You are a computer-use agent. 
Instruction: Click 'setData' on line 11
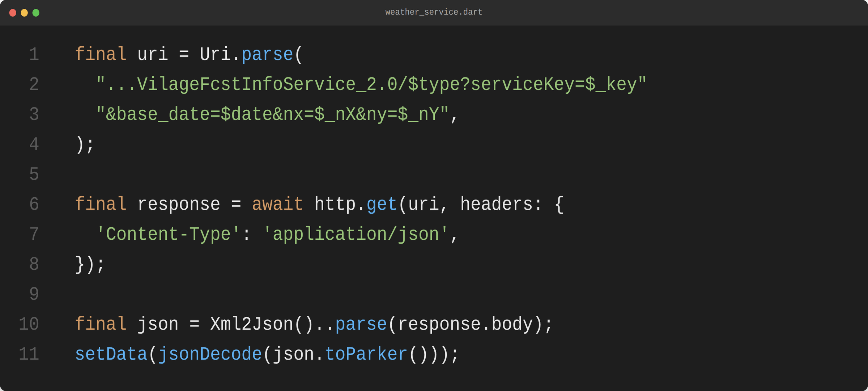tap(111, 354)
